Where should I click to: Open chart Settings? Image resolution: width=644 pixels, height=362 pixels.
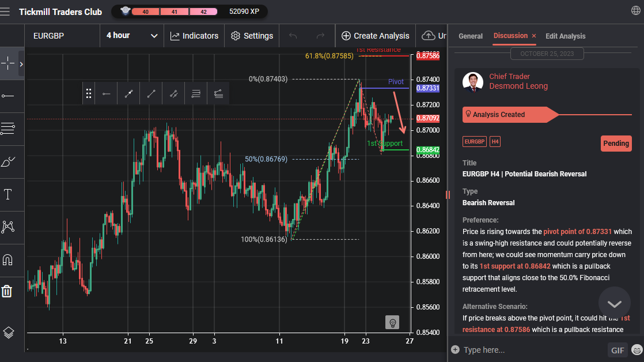(x=252, y=36)
